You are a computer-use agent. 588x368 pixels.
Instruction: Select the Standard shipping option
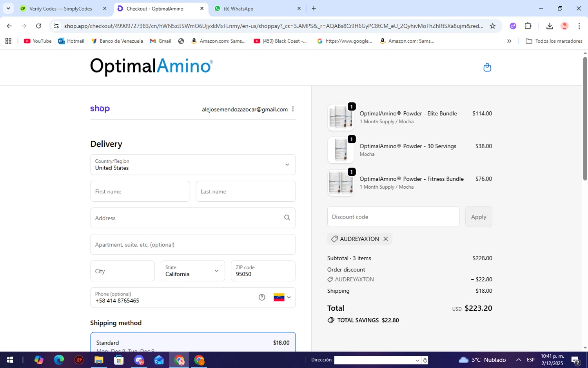(x=193, y=342)
